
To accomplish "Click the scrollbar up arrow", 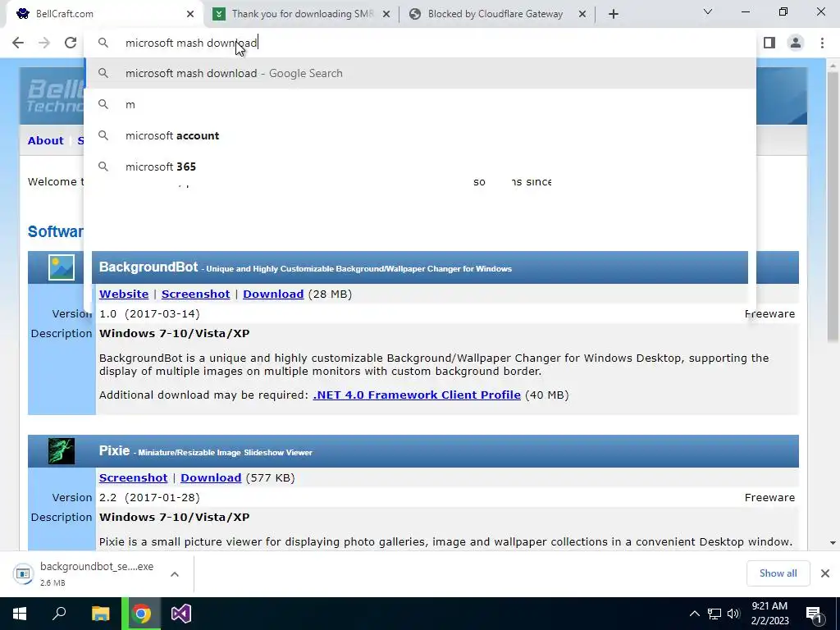I will (x=833, y=65).
